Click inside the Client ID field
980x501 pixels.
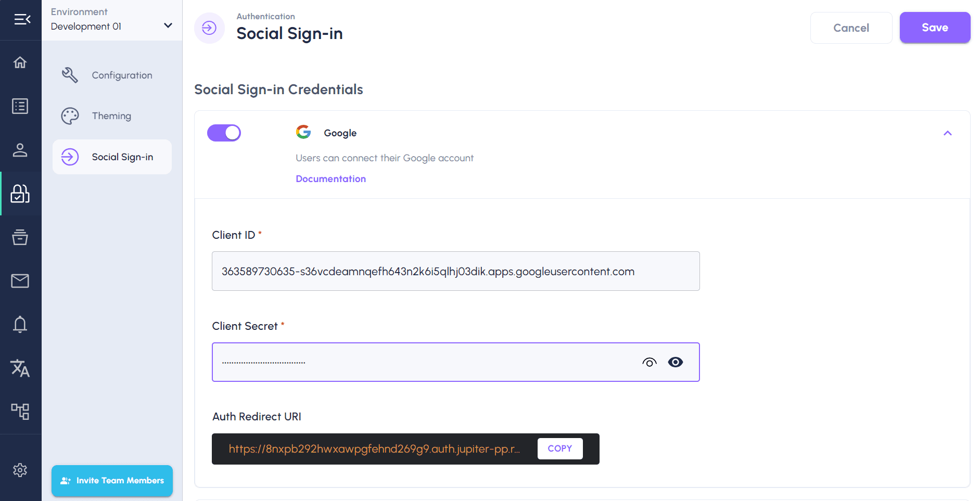coord(455,271)
